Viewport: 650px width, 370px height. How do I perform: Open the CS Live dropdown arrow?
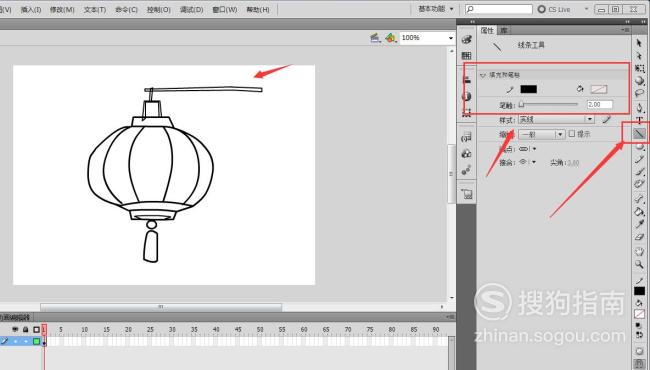[x=586, y=9]
